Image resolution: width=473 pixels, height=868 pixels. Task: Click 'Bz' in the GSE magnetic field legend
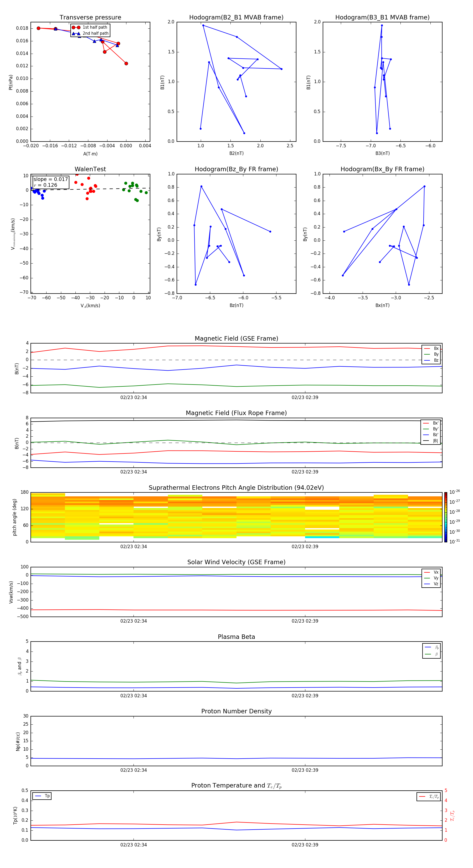click(436, 360)
